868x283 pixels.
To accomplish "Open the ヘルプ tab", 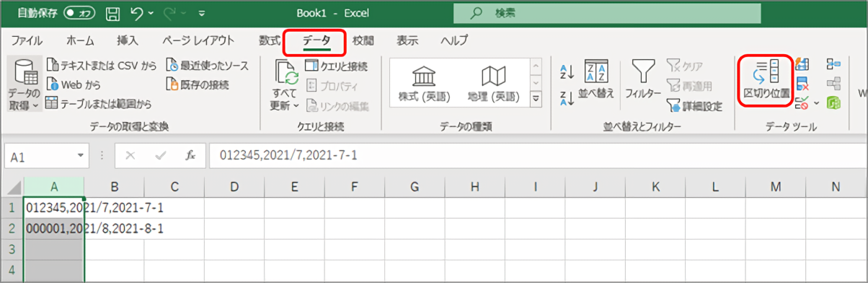I will point(454,40).
